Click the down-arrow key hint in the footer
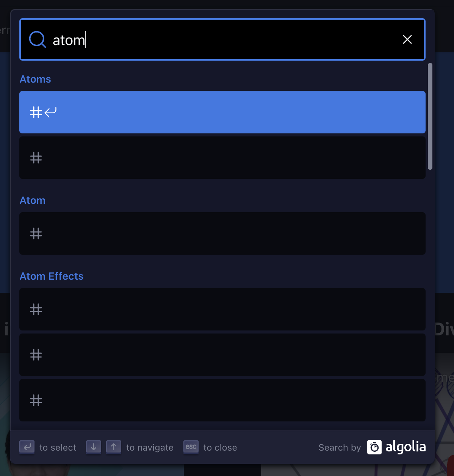454x476 pixels. [93, 447]
